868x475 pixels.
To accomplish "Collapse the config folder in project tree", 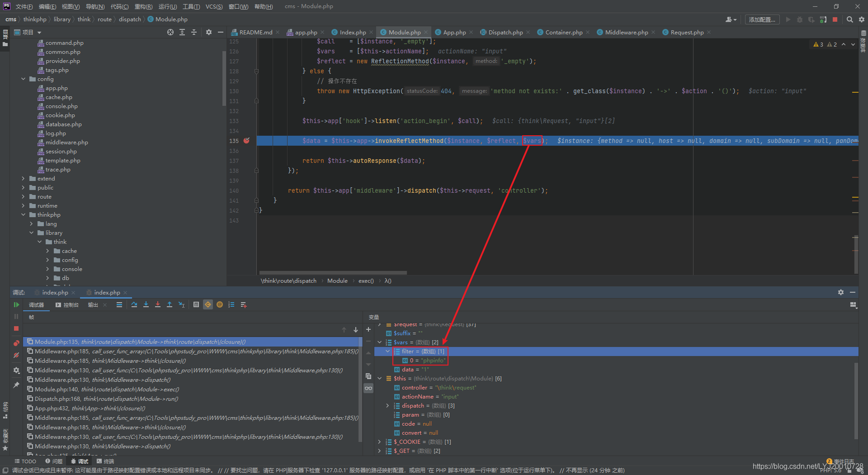I will click(x=24, y=79).
